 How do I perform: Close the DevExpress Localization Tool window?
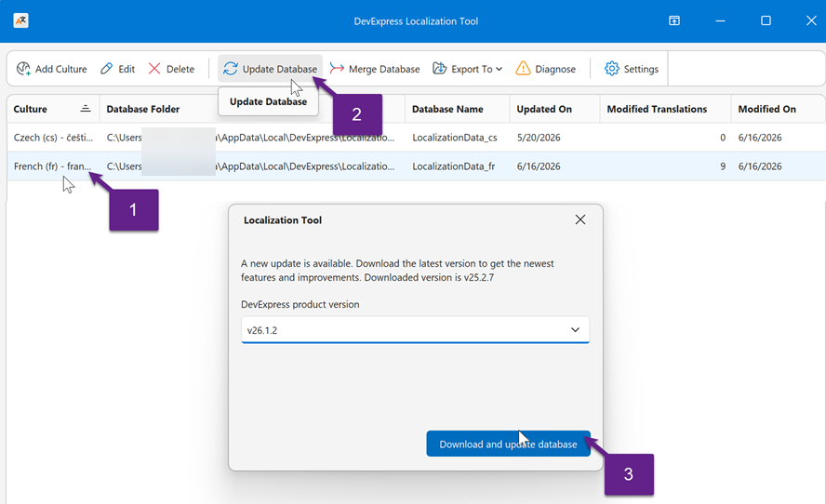(811, 20)
